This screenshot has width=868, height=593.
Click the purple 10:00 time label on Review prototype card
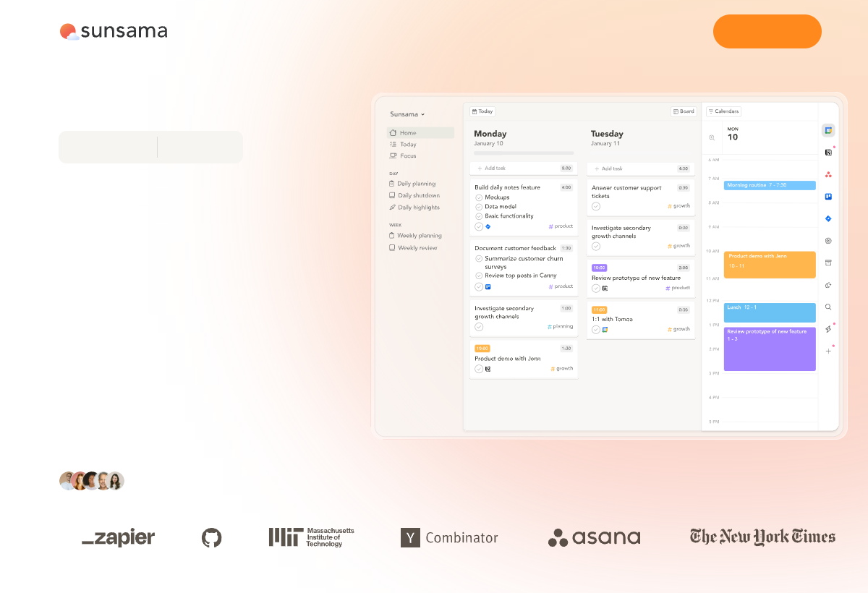[x=599, y=268]
